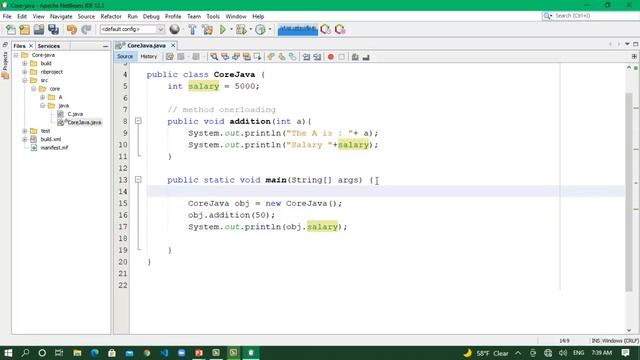Viewport: 640px width, 360px height.
Task: Toggle Highlight Search icon
Action: pos(247,57)
